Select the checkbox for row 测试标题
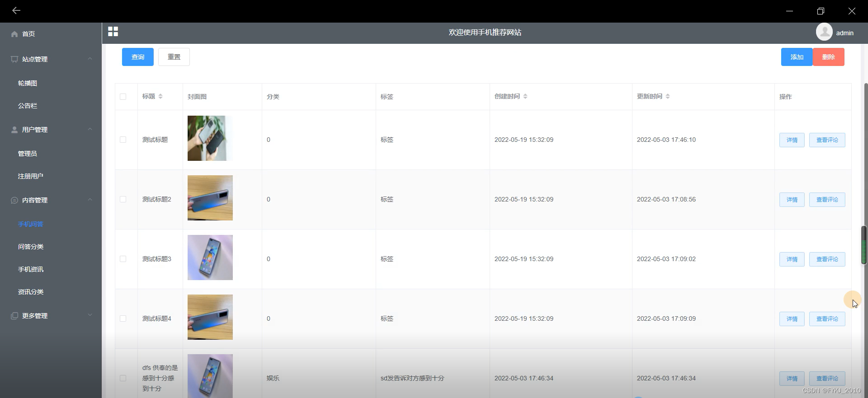 (x=123, y=140)
